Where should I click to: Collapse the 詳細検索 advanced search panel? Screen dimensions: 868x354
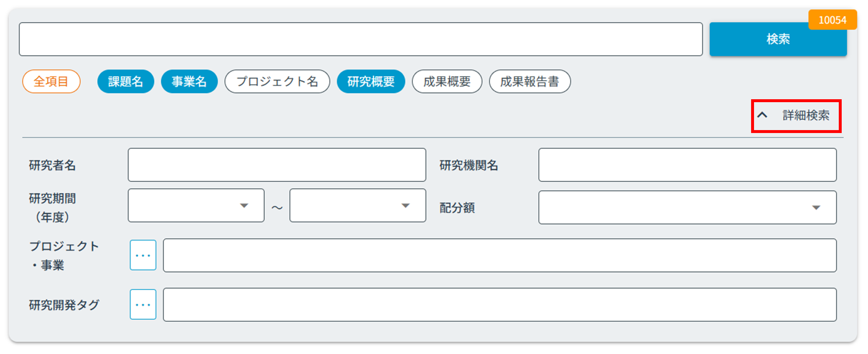point(805,115)
